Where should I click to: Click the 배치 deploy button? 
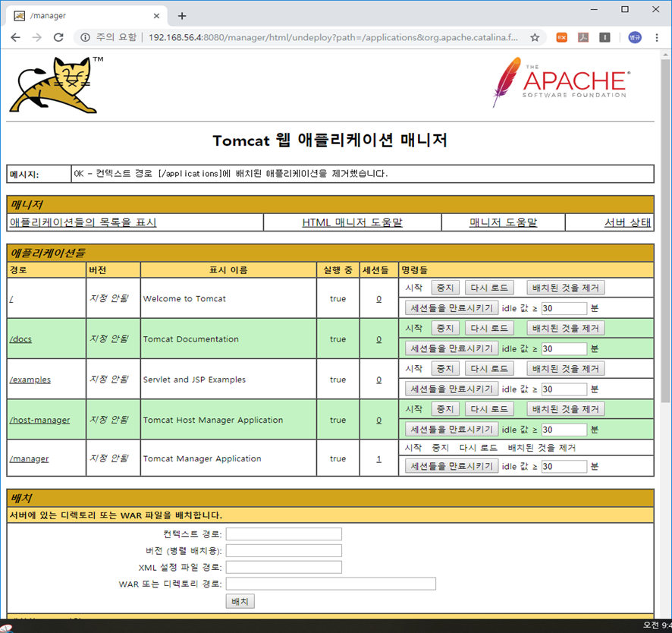tap(240, 601)
